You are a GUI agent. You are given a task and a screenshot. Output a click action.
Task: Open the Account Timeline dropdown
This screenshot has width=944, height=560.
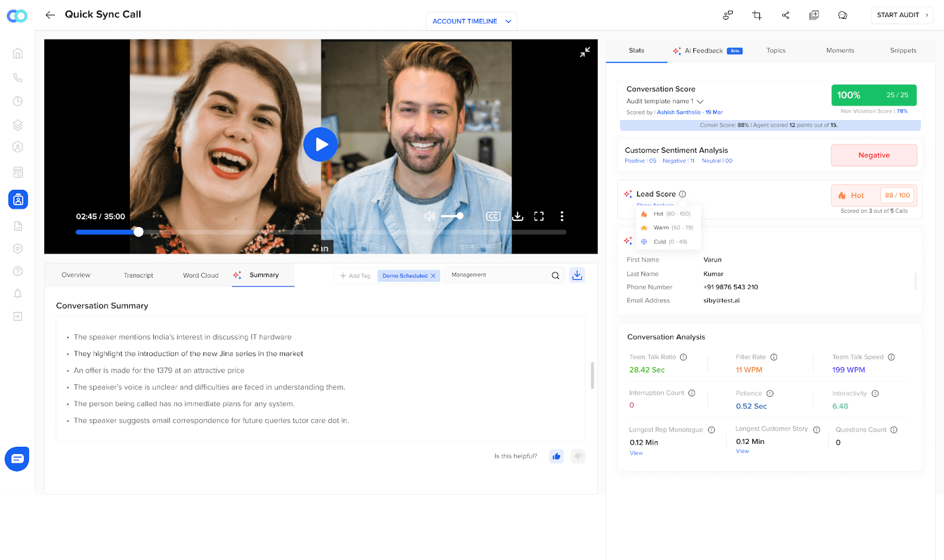point(471,21)
